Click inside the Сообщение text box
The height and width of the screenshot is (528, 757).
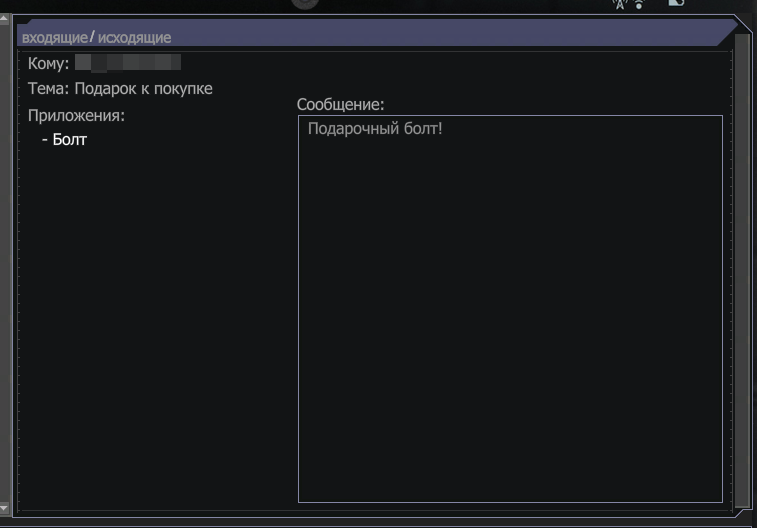(510, 309)
